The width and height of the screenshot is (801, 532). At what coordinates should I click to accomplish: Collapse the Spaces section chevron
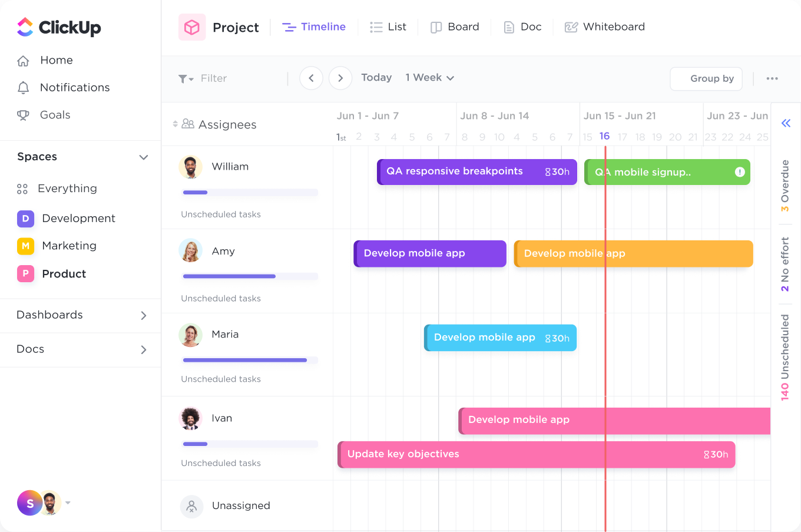143,157
